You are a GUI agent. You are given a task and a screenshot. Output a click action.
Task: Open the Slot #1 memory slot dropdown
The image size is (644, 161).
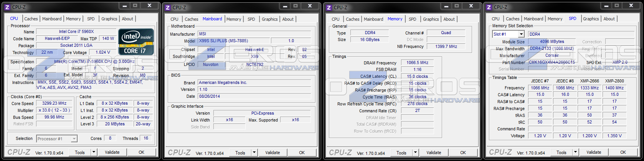pos(521,34)
